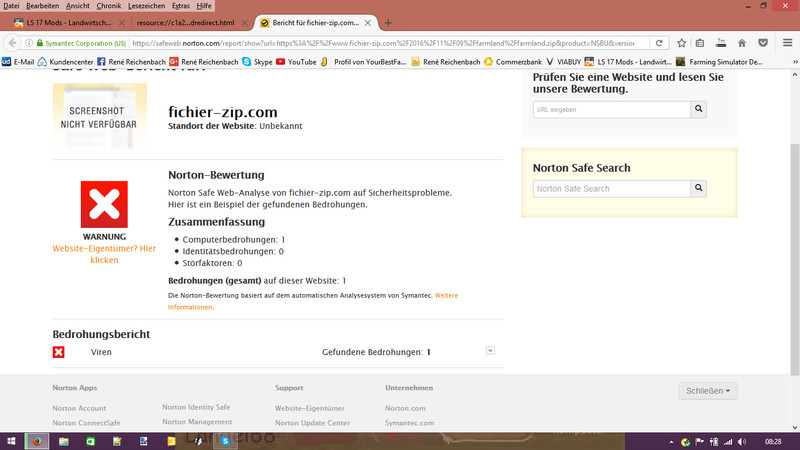The height and width of the screenshot is (450, 800).
Task: Go to the Firefox home page
Action: coord(742,43)
